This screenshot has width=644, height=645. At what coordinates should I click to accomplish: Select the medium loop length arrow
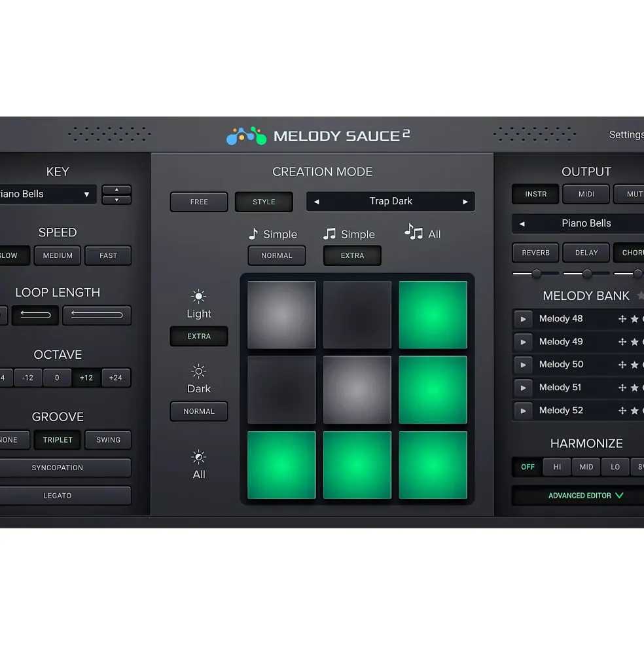click(x=35, y=316)
